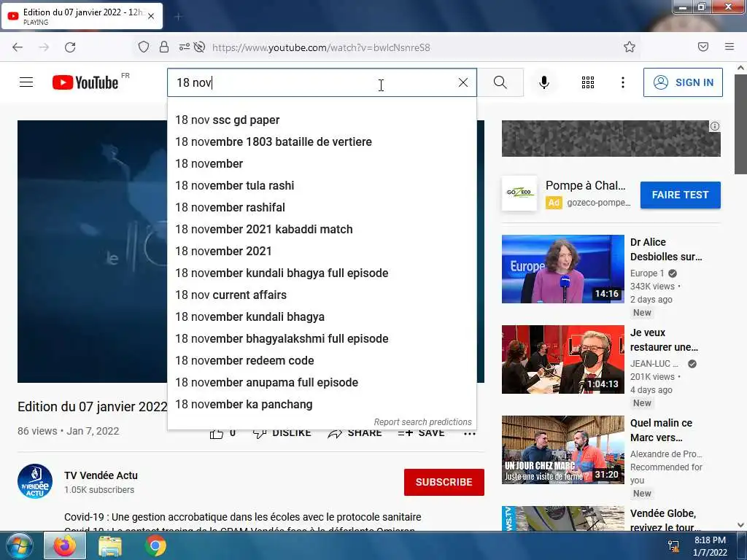Open YouTube guide hamburger menu
The width and height of the screenshot is (747, 560).
[26, 82]
